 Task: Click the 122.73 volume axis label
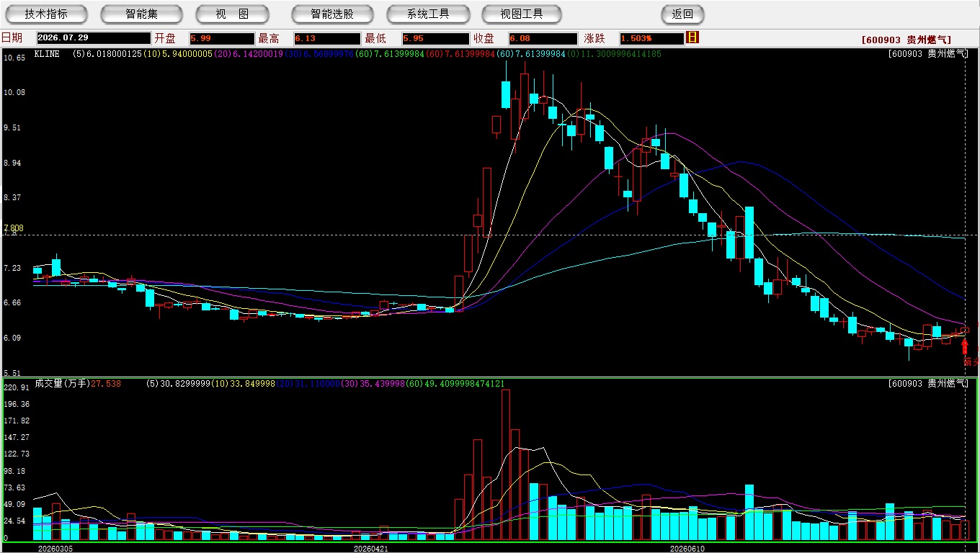click(x=16, y=454)
